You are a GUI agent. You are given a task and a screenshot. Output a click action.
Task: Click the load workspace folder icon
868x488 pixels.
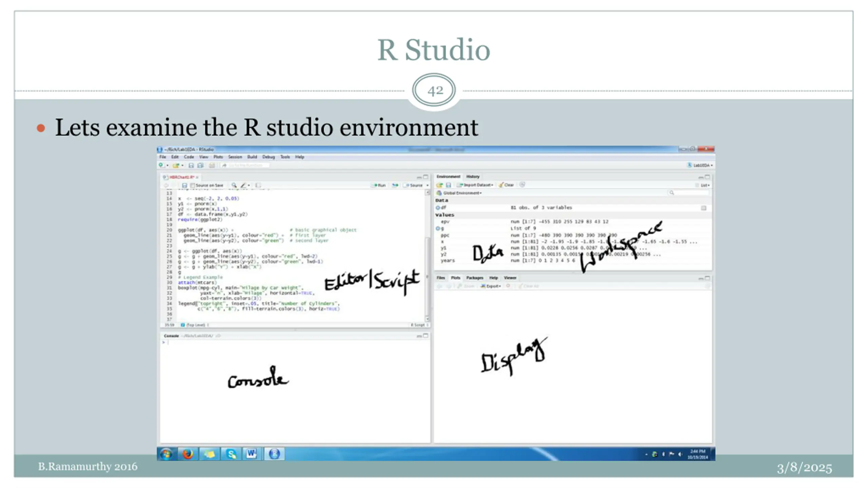tap(439, 185)
